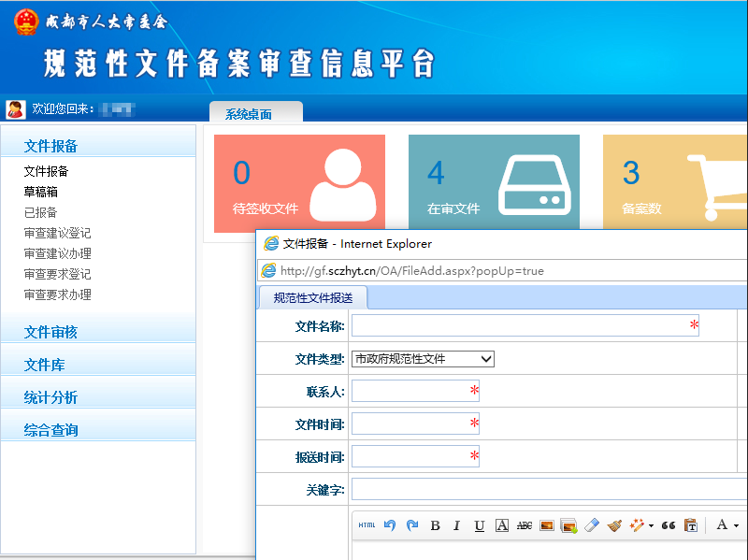Switch to the 系统桌面 tab
This screenshot has height=560, width=748.
click(x=249, y=114)
